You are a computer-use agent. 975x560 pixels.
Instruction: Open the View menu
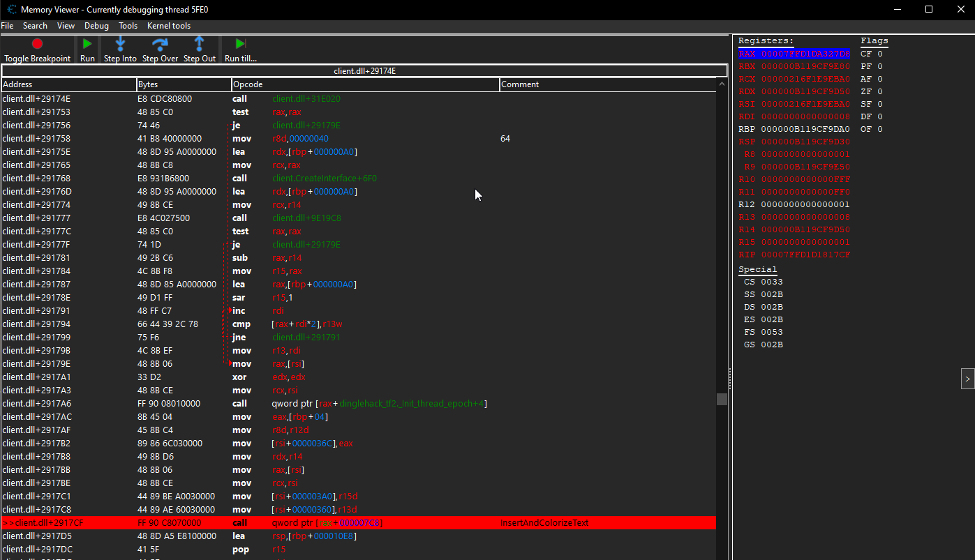pos(66,26)
